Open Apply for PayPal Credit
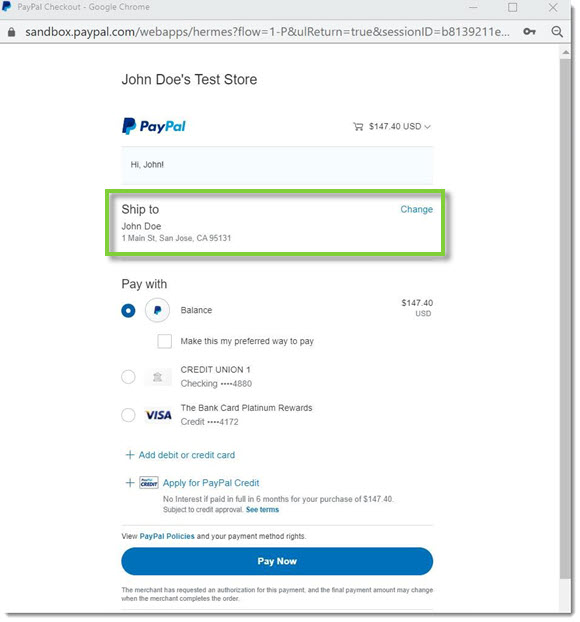The height and width of the screenshot is (622, 580). coord(211,483)
